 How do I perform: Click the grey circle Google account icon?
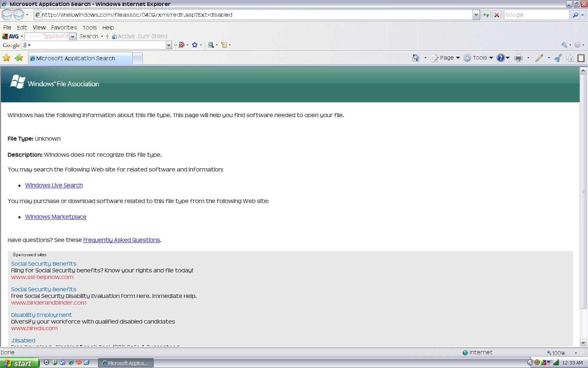pyautogui.click(x=577, y=45)
